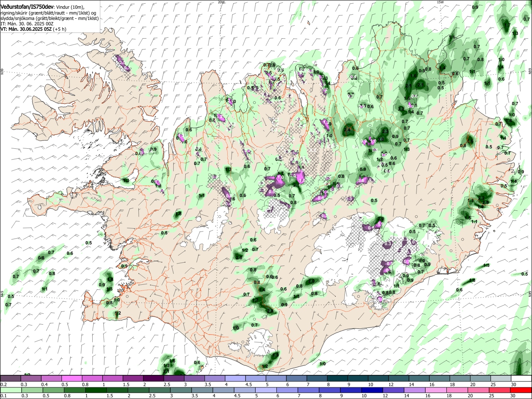Click the 0.1 label in the legend

click(x=3, y=396)
